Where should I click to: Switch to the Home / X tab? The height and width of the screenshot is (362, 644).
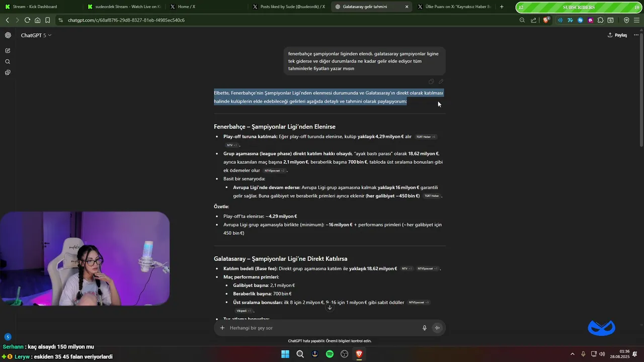[206, 7]
